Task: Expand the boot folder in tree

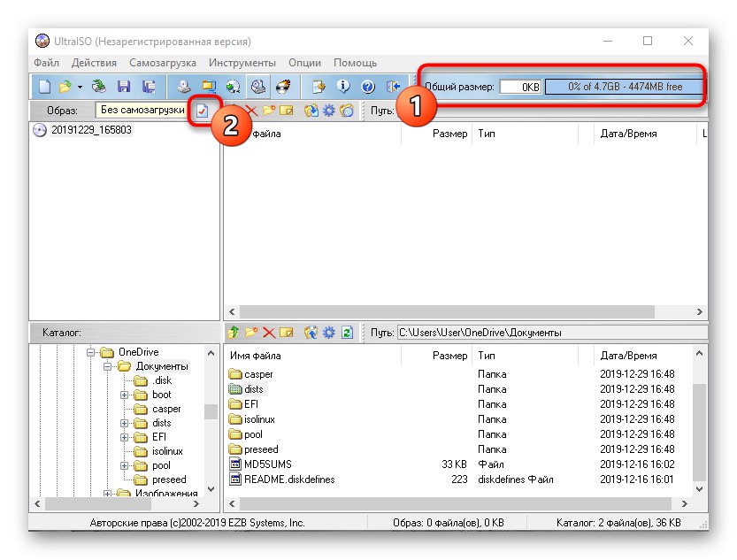Action: click(x=124, y=395)
